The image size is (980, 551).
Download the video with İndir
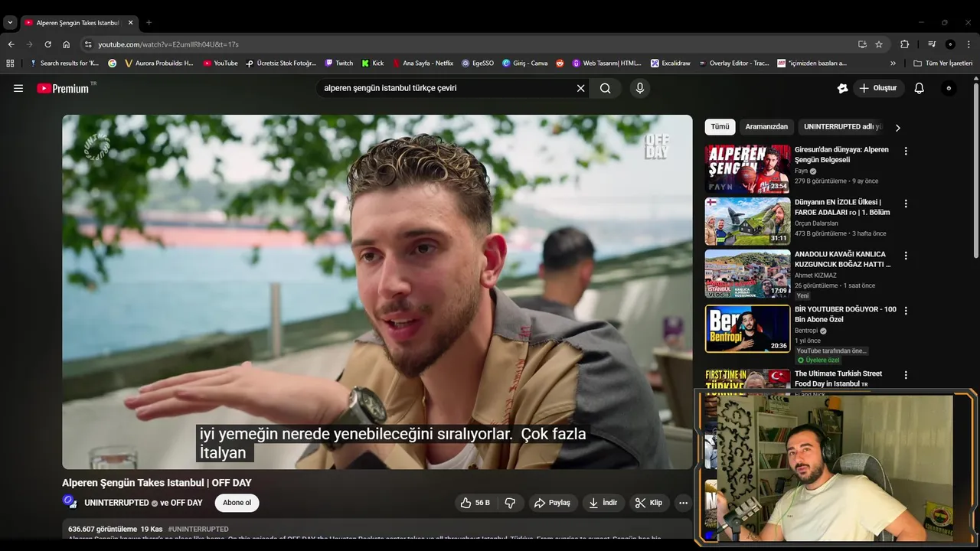603,503
